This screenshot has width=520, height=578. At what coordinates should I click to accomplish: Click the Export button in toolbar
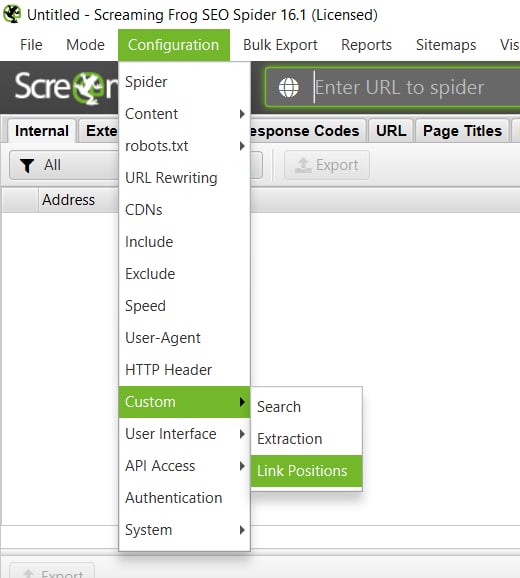pos(327,165)
